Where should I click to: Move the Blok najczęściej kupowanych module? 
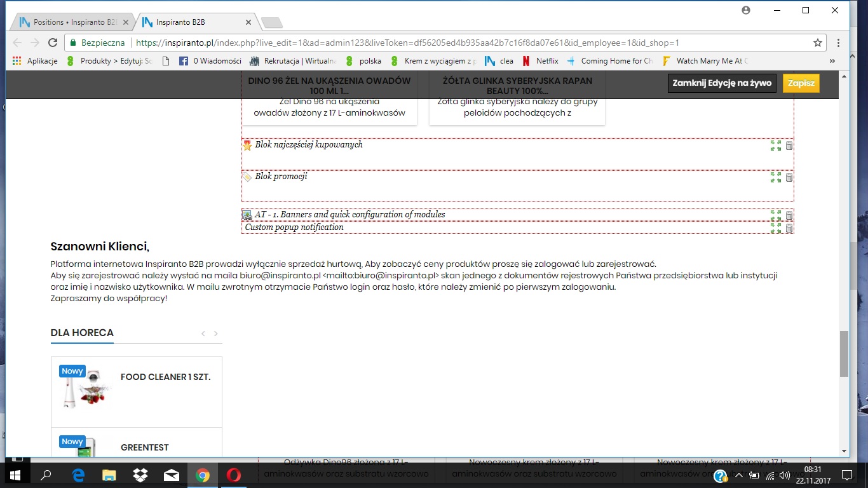(776, 146)
